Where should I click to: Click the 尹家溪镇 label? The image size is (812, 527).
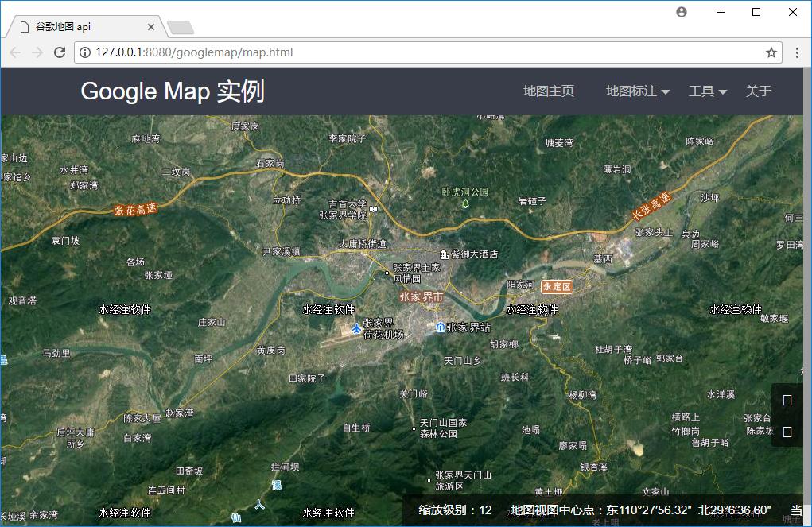[282, 251]
